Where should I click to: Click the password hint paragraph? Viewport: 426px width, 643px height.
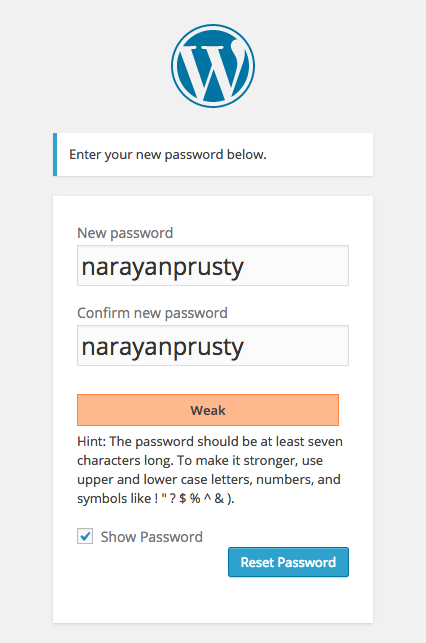click(210, 470)
